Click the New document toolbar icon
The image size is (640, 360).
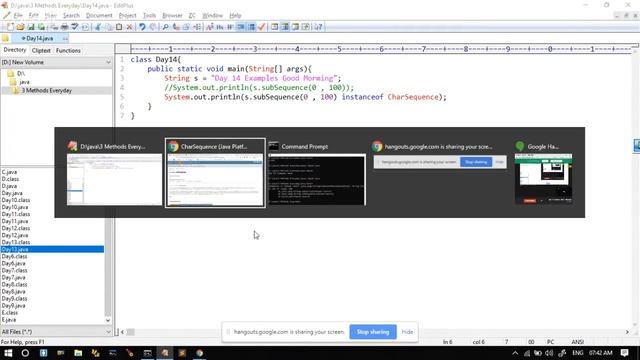[x=10, y=27]
